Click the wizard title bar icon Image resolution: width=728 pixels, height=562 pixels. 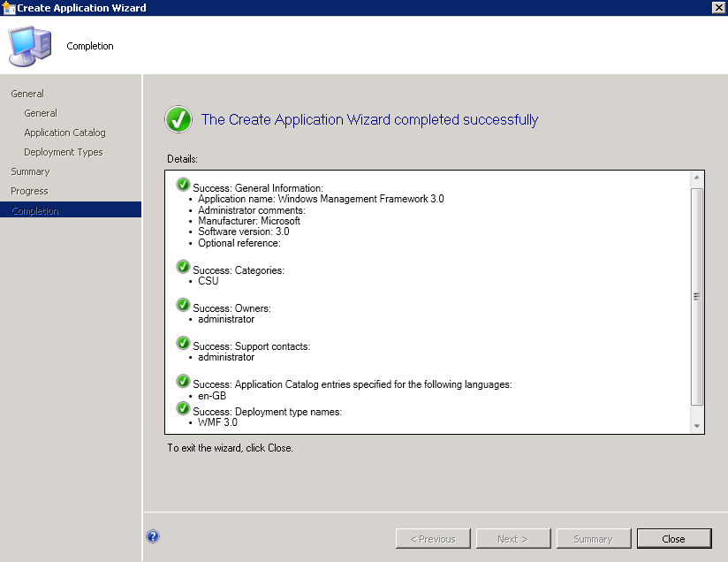(x=9, y=7)
